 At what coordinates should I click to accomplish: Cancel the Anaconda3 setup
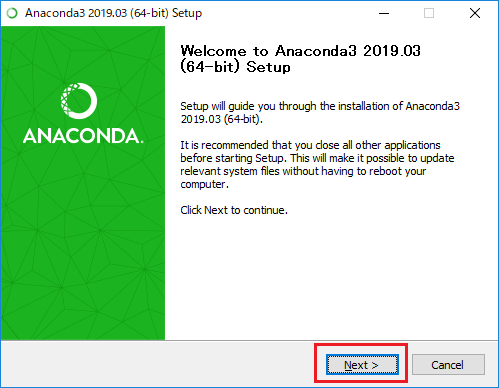coord(448,365)
